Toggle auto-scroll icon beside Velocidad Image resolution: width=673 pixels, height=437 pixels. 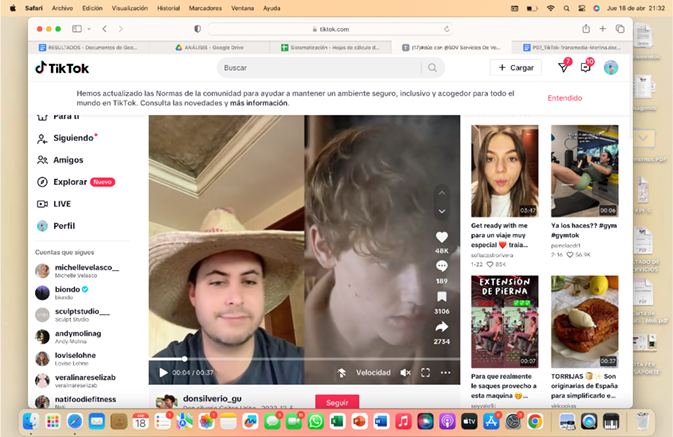(342, 373)
